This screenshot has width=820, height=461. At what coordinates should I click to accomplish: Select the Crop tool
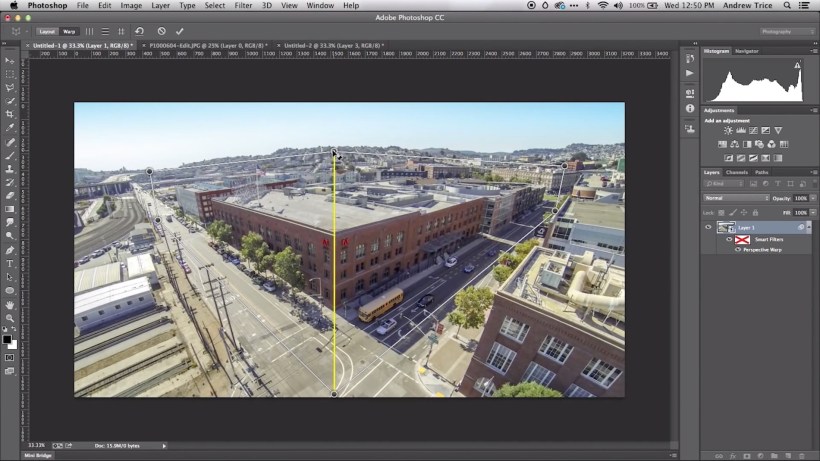(x=10, y=115)
